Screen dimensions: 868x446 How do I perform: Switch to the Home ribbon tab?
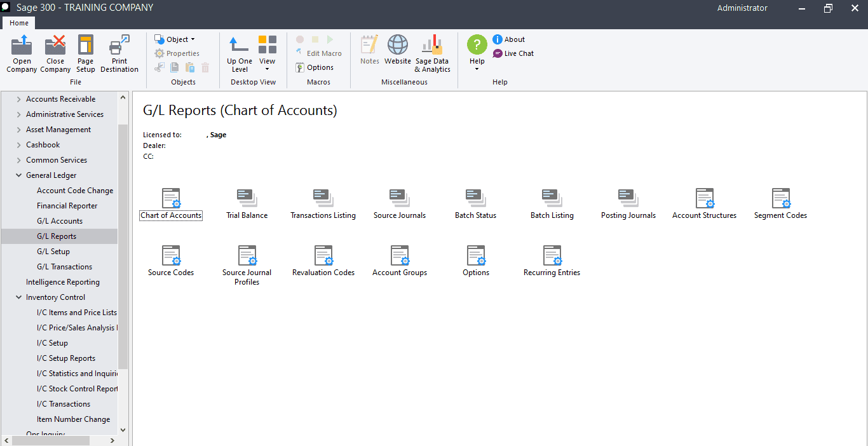point(19,23)
